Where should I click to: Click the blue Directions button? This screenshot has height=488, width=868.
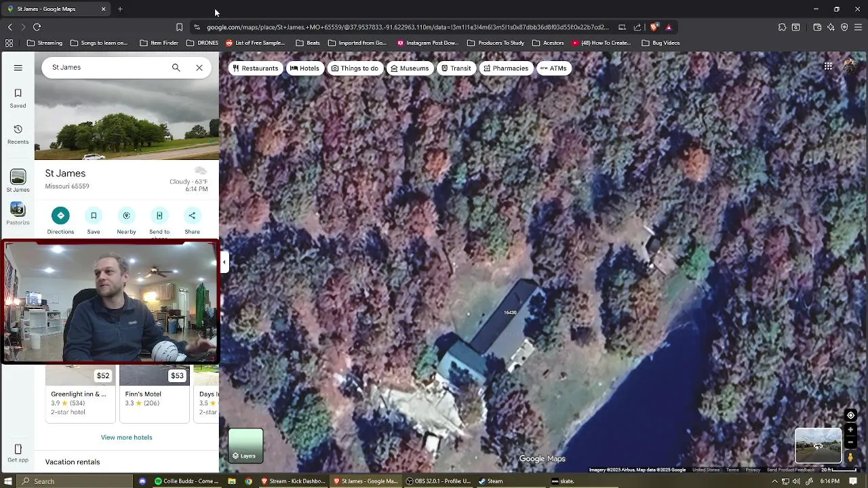[60, 216]
